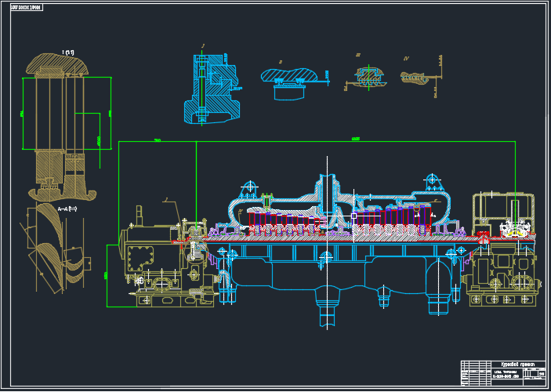Click the 'A-A (1:1)' section label

67,209
